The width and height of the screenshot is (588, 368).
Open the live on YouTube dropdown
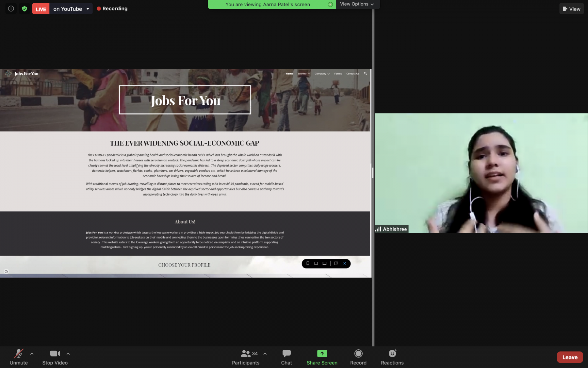pos(88,9)
